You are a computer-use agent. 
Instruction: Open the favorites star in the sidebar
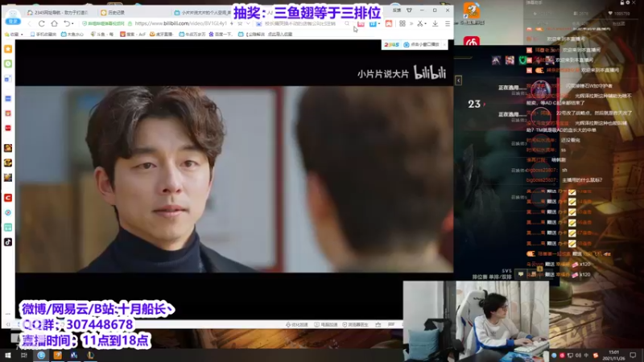click(8, 49)
